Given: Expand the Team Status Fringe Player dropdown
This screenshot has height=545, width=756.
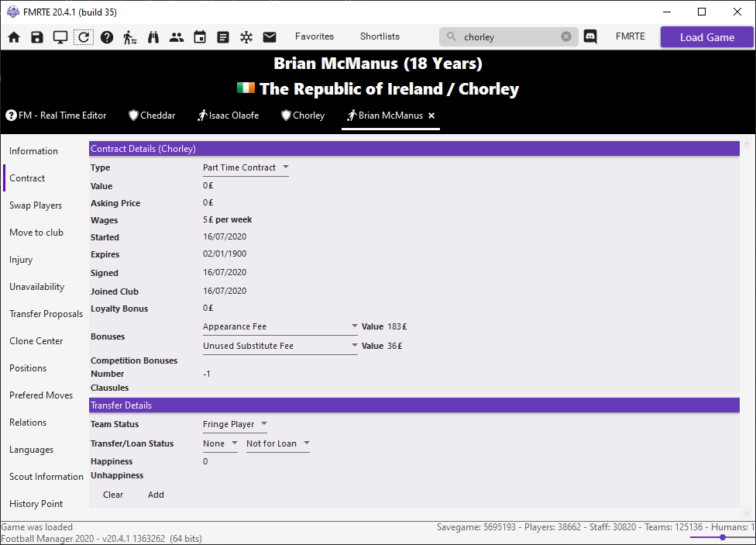Looking at the screenshot, I should pos(235,424).
